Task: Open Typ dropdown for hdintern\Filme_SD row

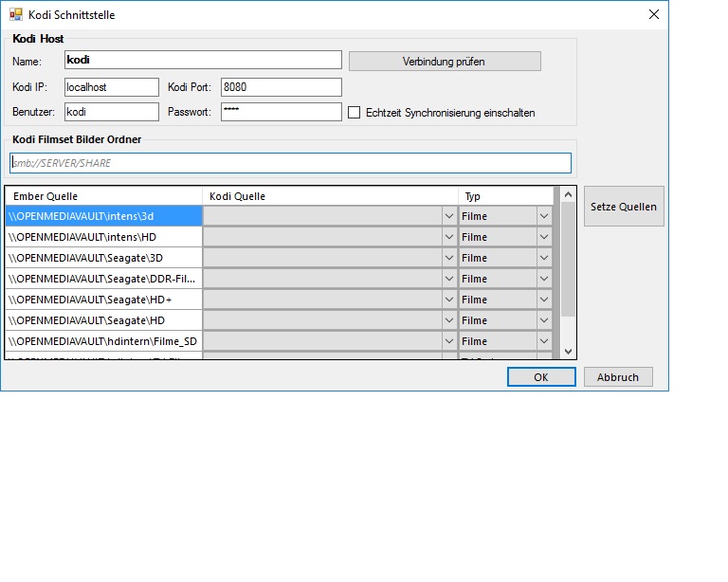Action: (x=544, y=341)
